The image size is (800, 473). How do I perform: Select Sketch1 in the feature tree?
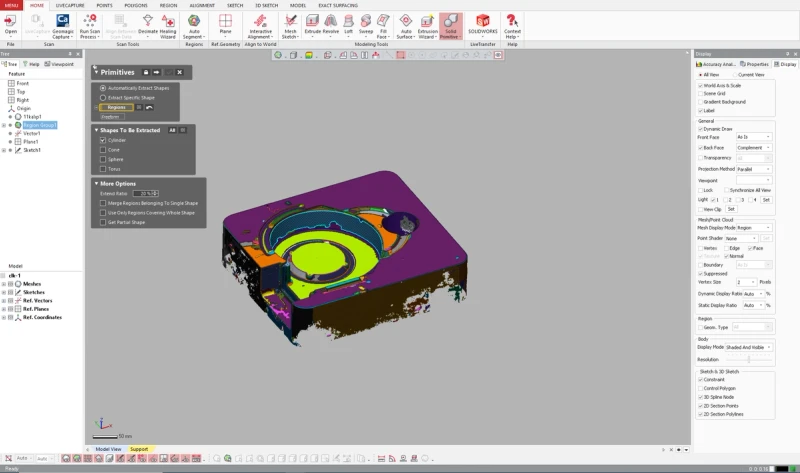click(32, 151)
